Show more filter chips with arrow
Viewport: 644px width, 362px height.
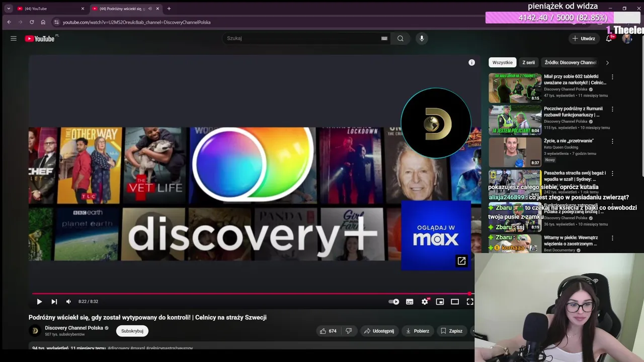click(607, 63)
